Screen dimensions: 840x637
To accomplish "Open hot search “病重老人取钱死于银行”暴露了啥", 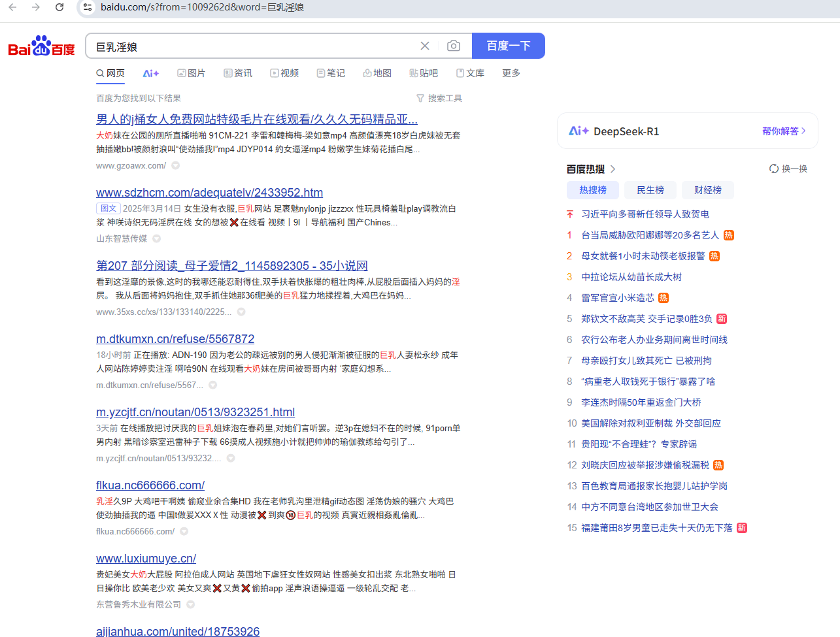I will [x=648, y=382].
